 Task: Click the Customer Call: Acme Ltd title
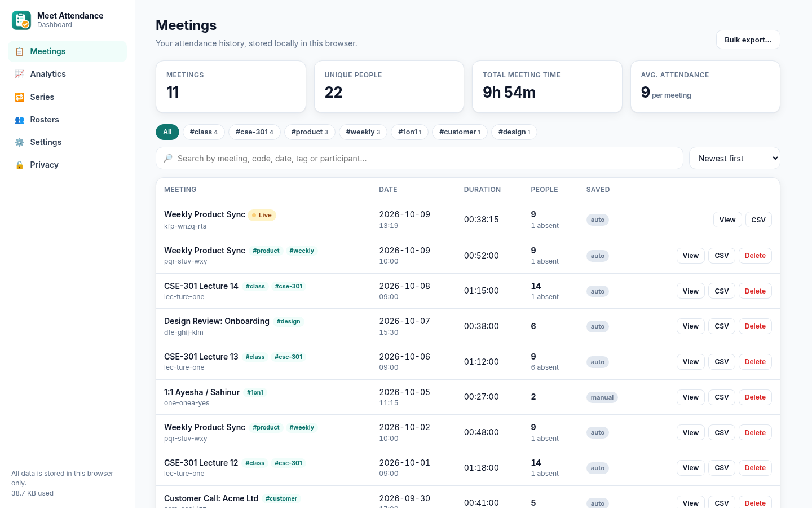[211, 498]
